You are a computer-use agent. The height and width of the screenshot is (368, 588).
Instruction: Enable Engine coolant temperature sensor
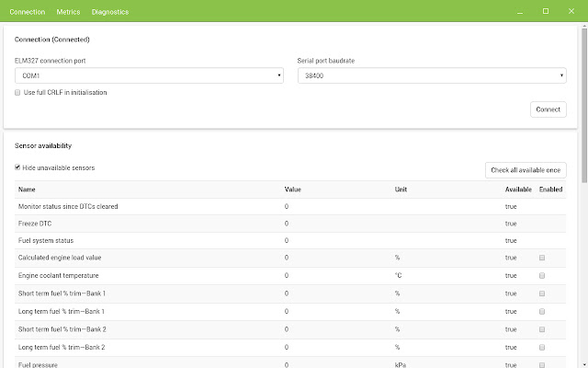[x=542, y=276]
